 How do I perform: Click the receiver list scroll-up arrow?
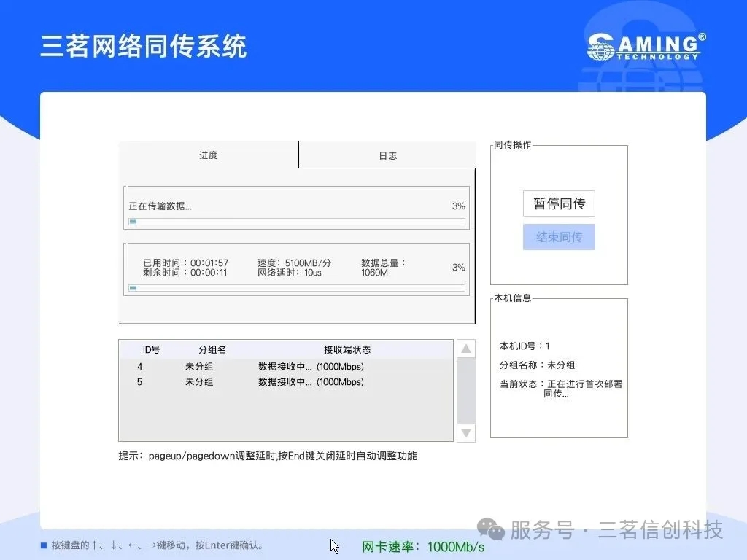pyautogui.click(x=466, y=349)
